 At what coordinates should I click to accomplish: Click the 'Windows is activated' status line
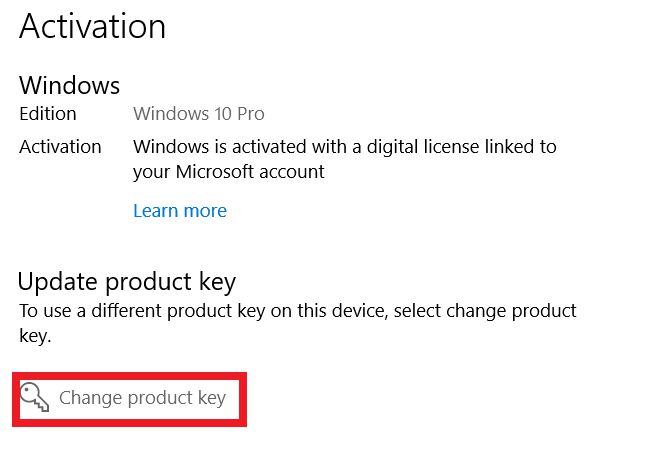pos(344,147)
